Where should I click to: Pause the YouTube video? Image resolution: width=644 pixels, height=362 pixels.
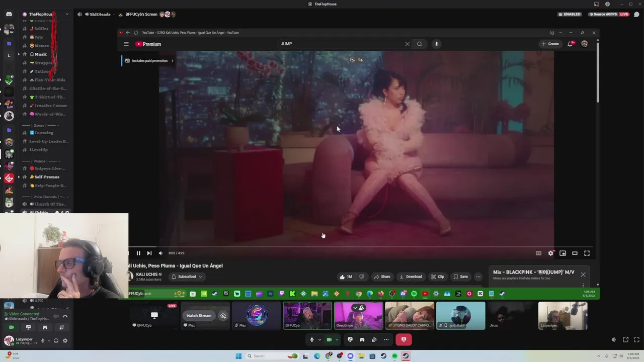coord(138,253)
